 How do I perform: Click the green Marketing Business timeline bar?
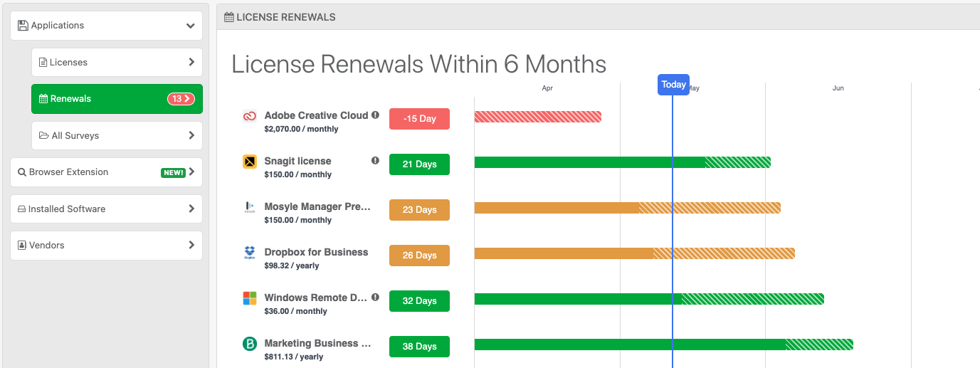point(664,345)
